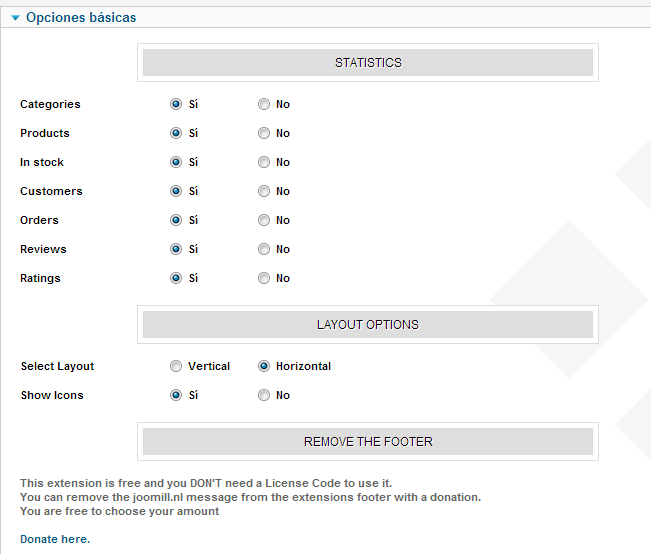Open the Donate here link

[55, 539]
